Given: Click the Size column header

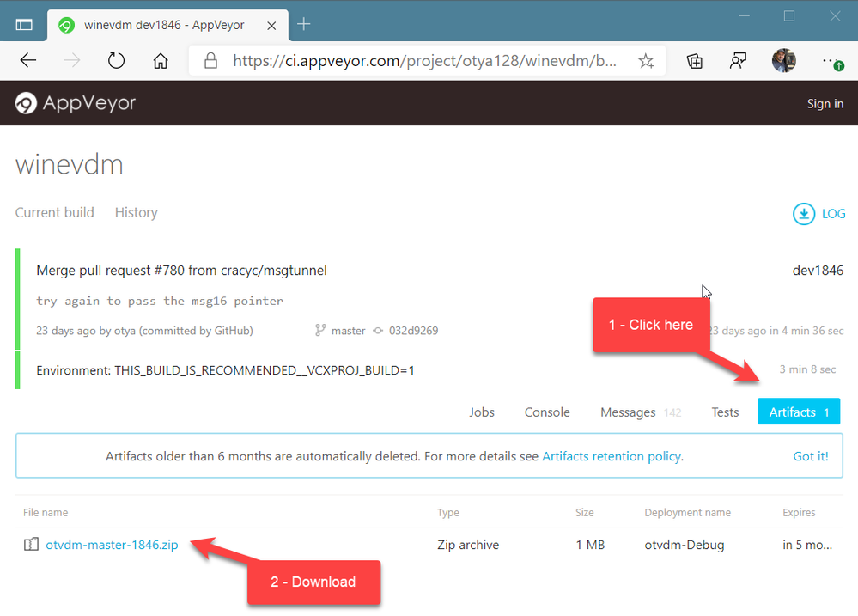Looking at the screenshot, I should pyautogui.click(x=584, y=513).
